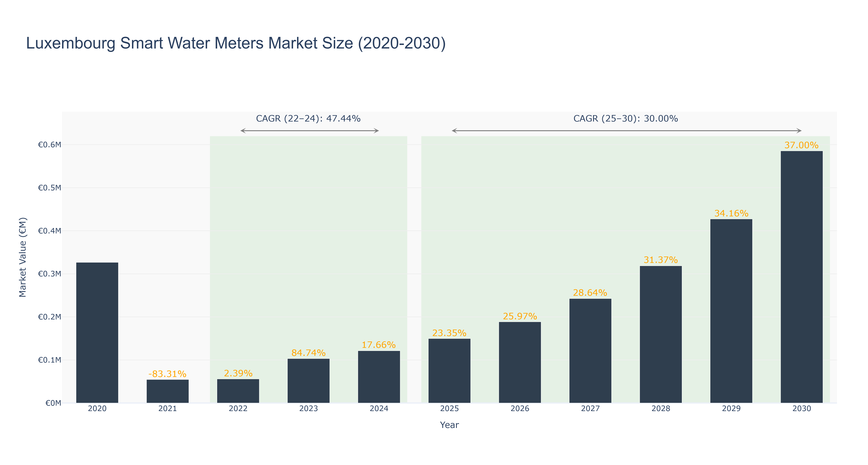Click the '2.39%' growth label
The height and width of the screenshot is (465, 868).
coord(238,373)
